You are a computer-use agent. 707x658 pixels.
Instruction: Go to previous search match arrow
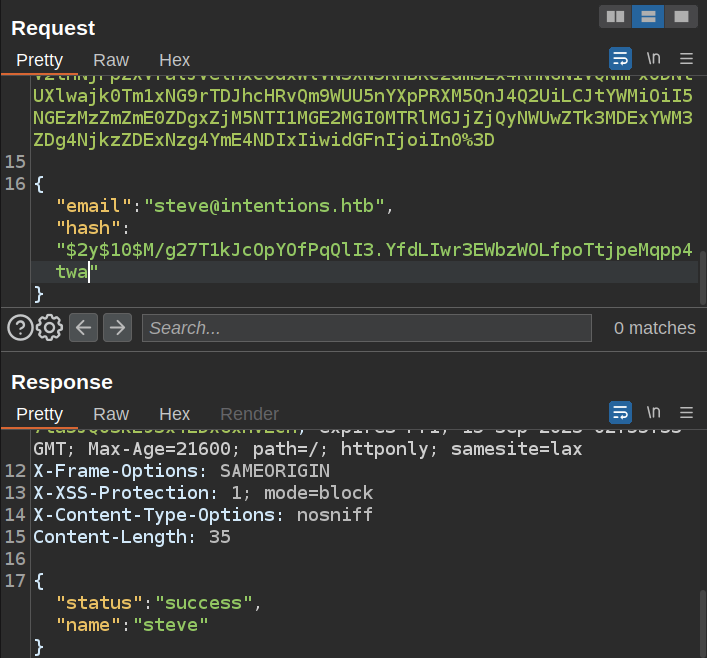[x=84, y=327]
